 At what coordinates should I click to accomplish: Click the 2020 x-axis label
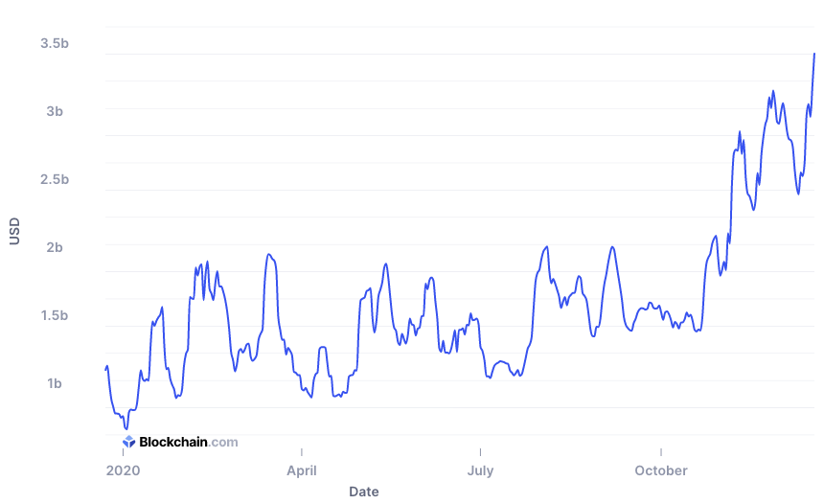pyautogui.click(x=123, y=470)
